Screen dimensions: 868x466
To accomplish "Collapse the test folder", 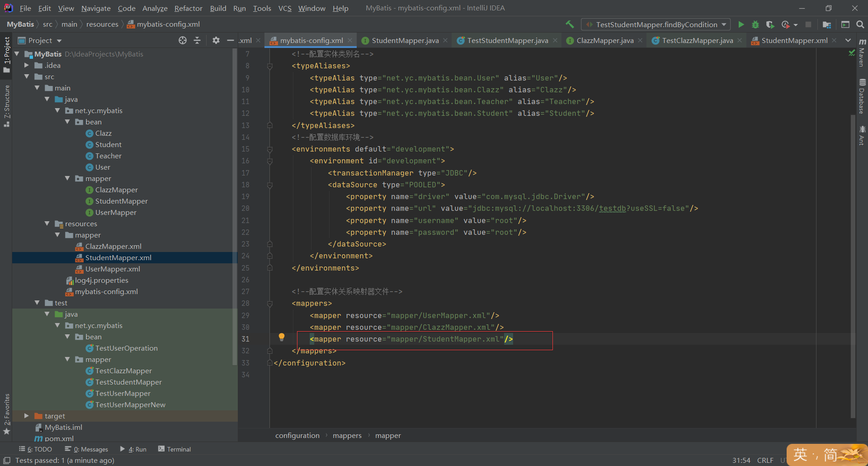I will pyautogui.click(x=37, y=303).
